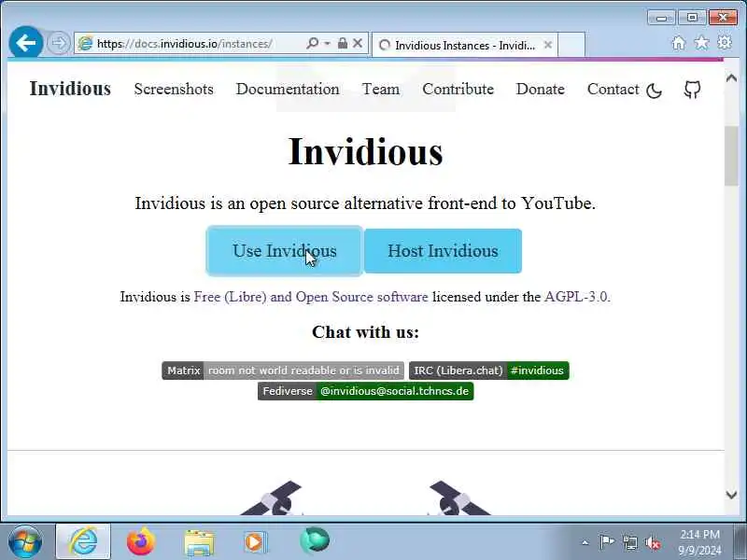Open Windows Explorer from the taskbar
This screenshot has height=560, width=747.
click(x=199, y=543)
